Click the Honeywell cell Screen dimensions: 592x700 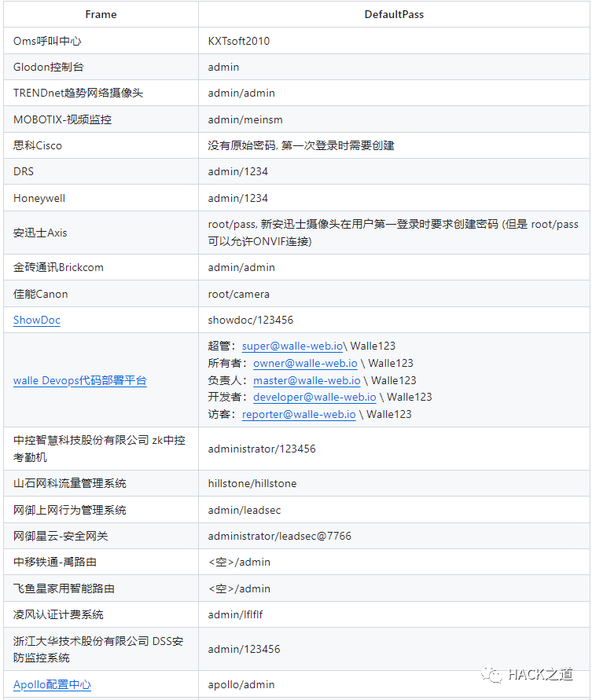point(101,198)
